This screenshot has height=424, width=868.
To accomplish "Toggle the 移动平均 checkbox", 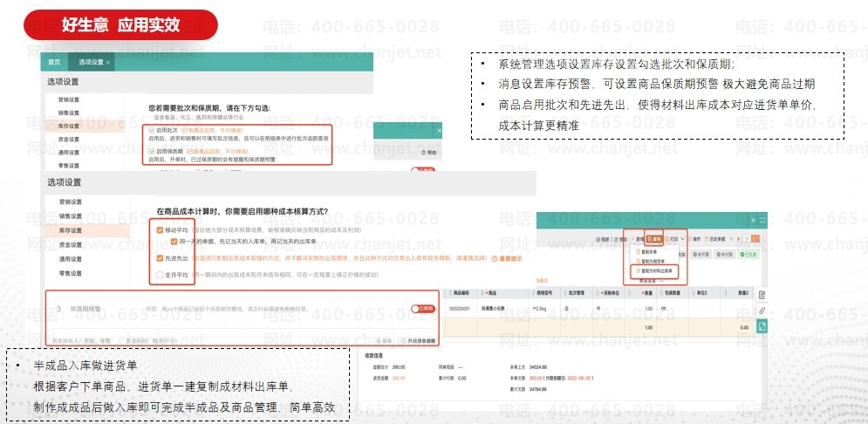I will 161,229.
